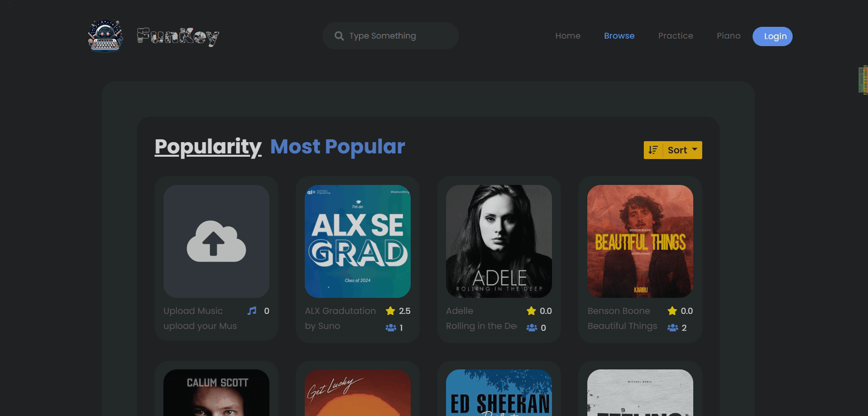Image resolution: width=868 pixels, height=416 pixels.
Task: Click the cloud upload icon
Action: [x=216, y=241]
